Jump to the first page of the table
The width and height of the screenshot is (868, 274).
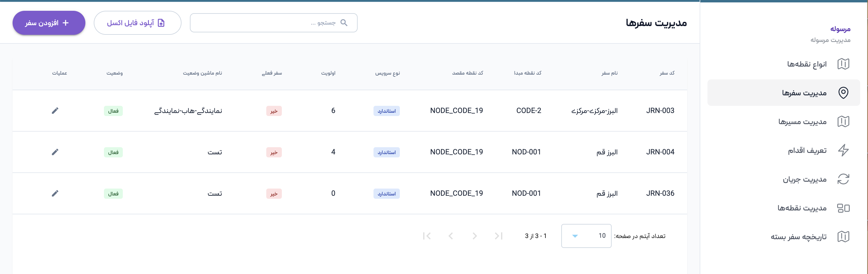tap(499, 236)
